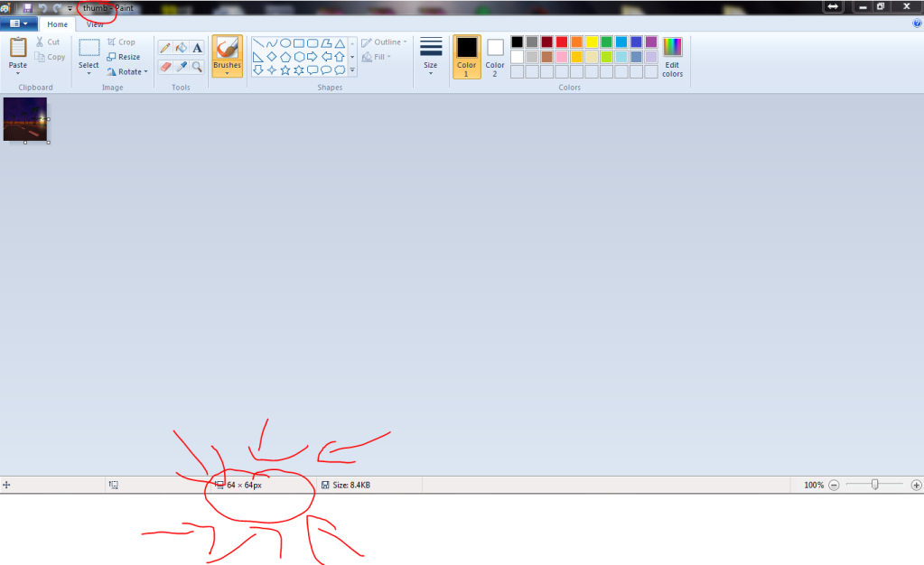Switch to the View tab
The width and height of the screenshot is (924, 565).
click(95, 24)
